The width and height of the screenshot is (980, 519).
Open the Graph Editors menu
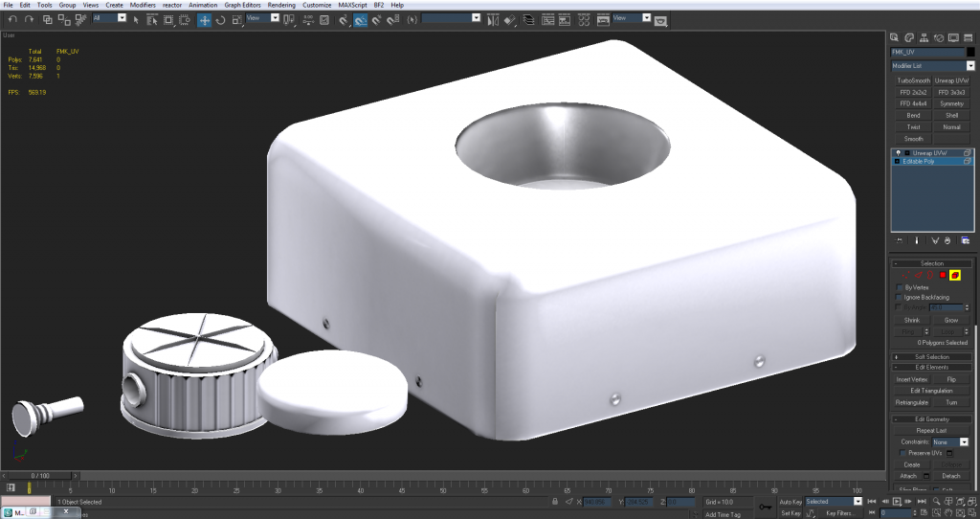(x=242, y=5)
